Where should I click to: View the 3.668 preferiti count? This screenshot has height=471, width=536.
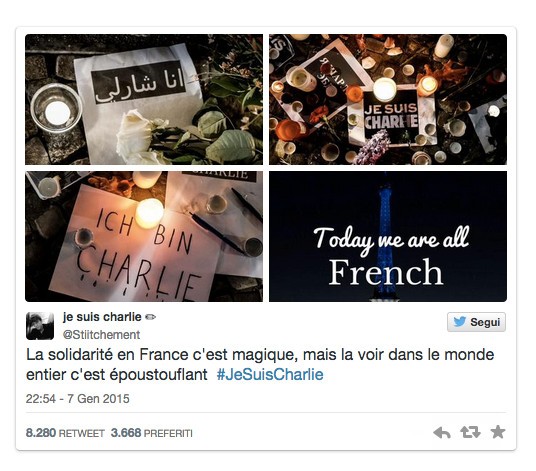coord(126,433)
